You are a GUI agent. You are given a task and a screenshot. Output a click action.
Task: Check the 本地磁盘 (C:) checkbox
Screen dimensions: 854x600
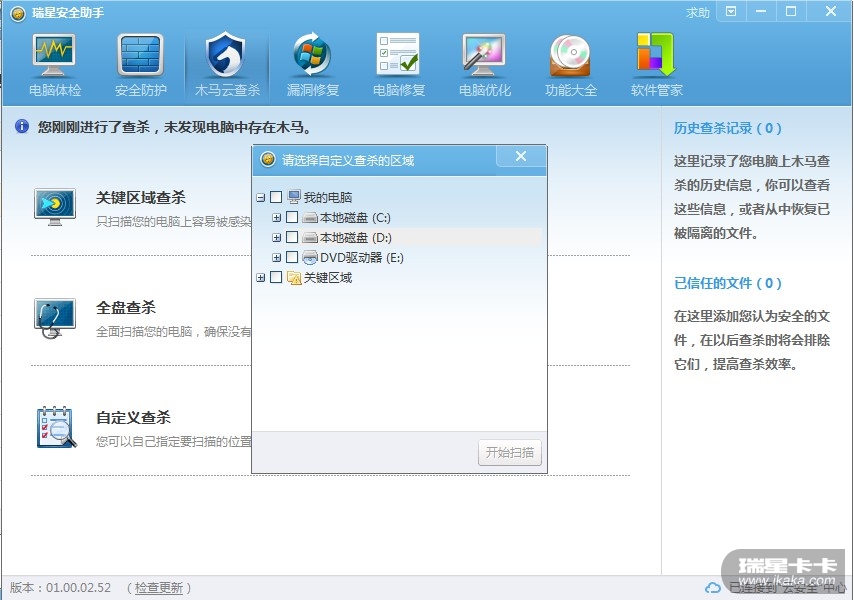(292, 217)
